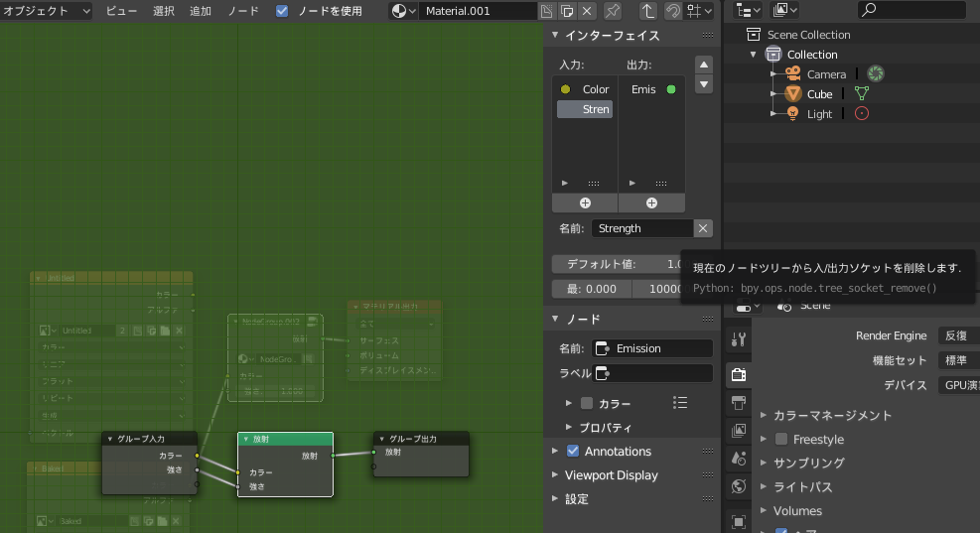Open the Render properties tab

click(738, 374)
